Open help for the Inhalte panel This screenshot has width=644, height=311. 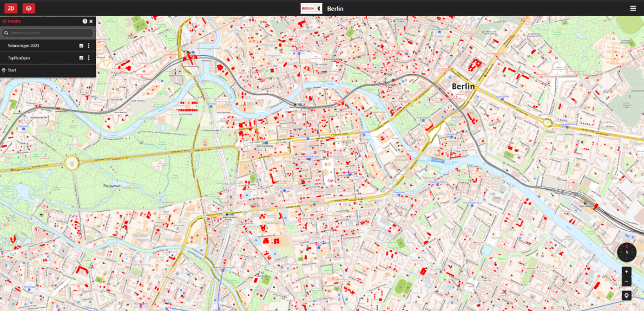point(85,21)
